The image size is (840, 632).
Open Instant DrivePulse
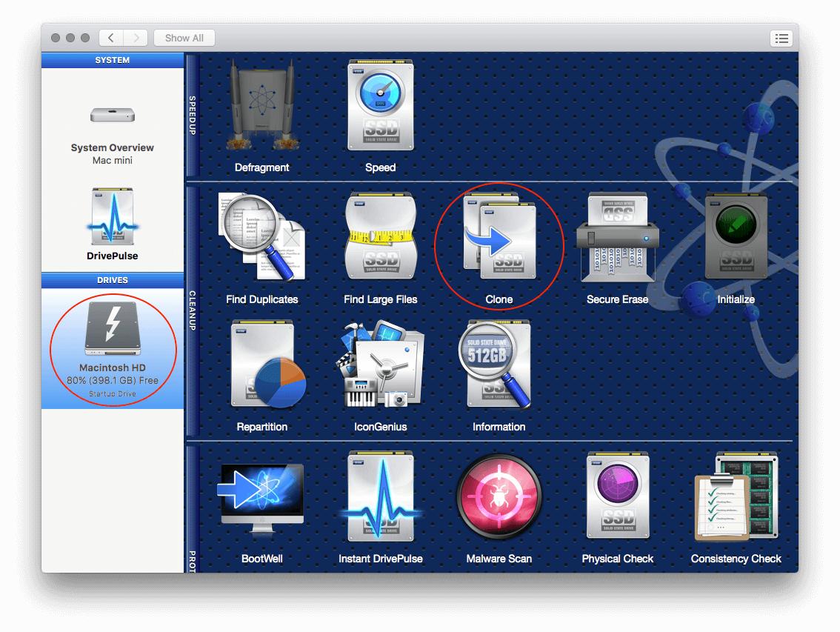380,495
